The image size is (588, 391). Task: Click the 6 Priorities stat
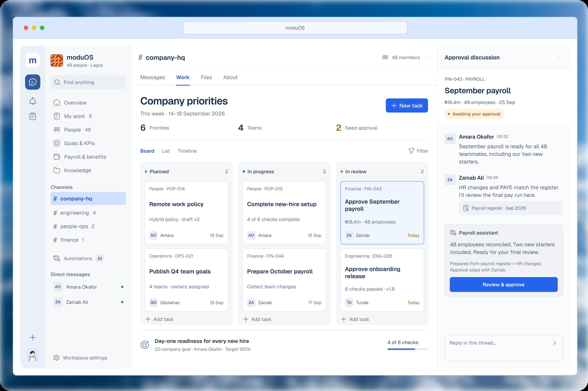point(155,128)
